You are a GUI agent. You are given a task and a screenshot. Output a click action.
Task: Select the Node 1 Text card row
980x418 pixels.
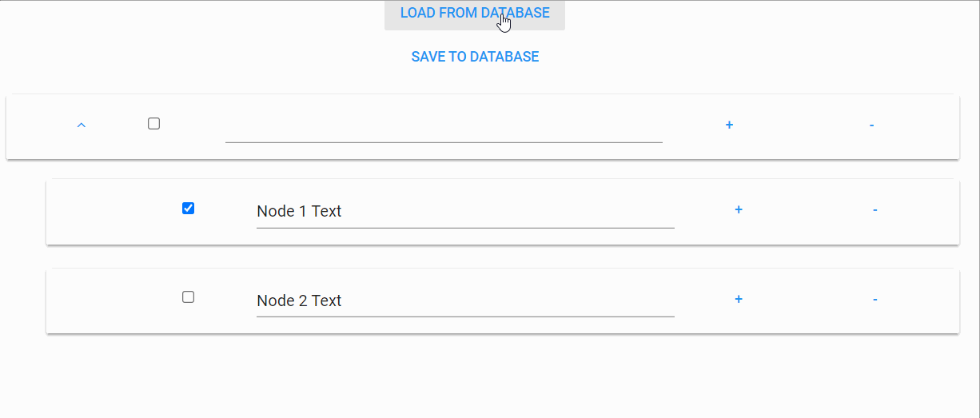click(502, 212)
